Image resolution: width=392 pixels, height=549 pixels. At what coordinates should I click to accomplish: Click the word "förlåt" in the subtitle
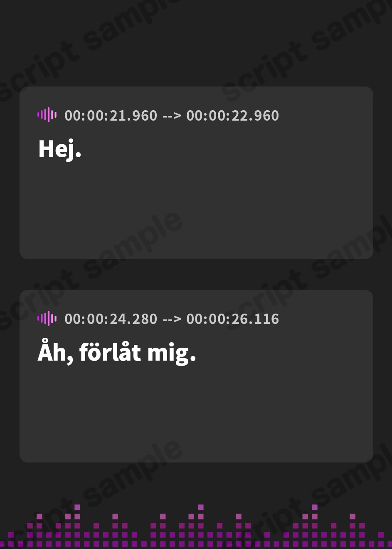[x=110, y=353]
